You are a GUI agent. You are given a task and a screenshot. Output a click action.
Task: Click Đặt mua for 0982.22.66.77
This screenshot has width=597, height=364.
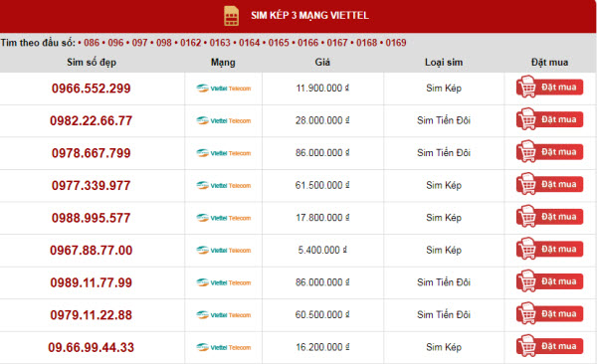(x=549, y=119)
